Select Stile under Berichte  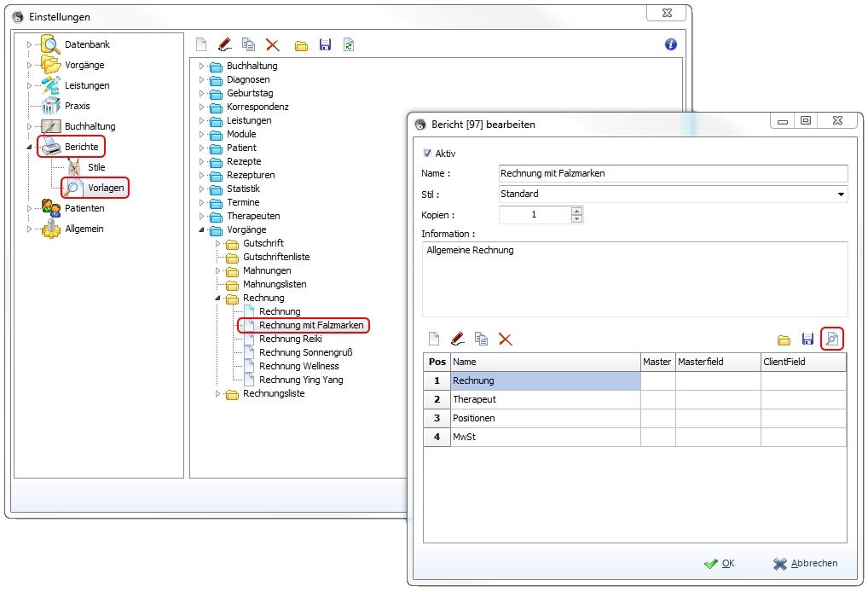pos(96,167)
